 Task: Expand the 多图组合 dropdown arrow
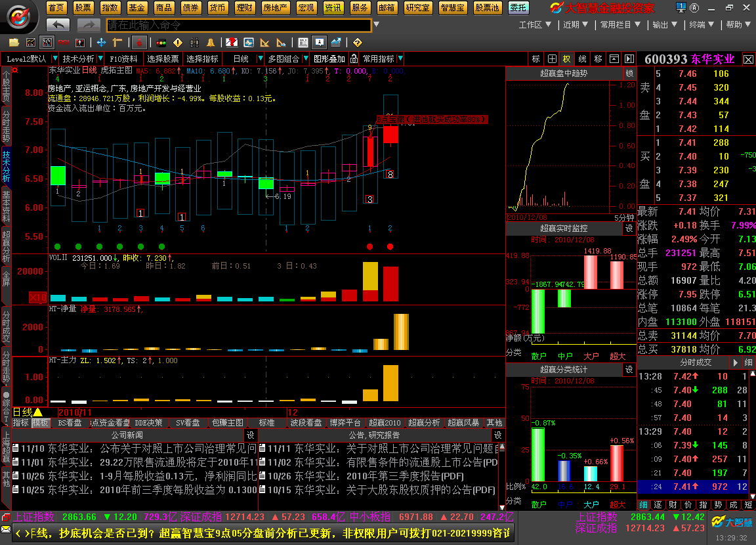point(306,59)
